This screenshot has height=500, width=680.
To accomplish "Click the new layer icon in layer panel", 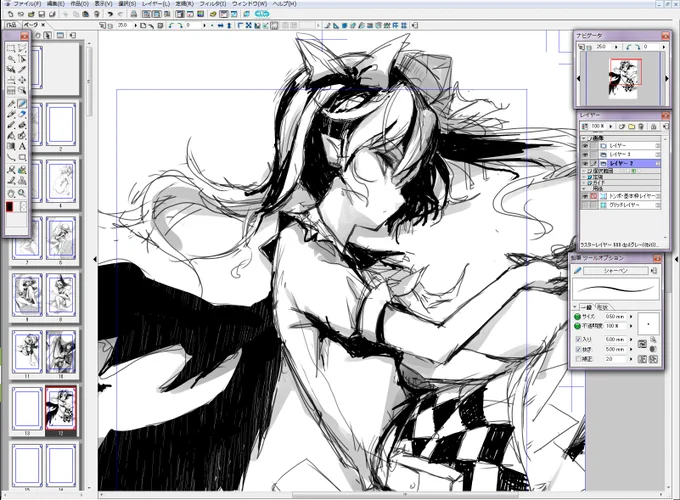I will tap(622, 126).
